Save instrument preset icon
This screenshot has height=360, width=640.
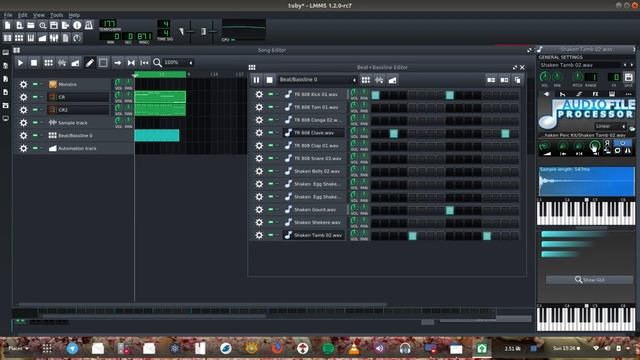tap(629, 78)
